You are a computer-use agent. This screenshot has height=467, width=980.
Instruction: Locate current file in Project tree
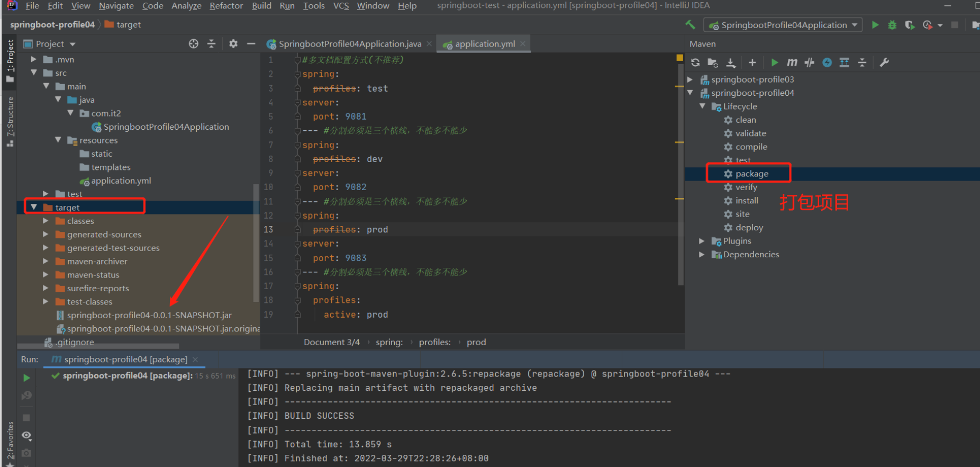pyautogui.click(x=194, y=44)
